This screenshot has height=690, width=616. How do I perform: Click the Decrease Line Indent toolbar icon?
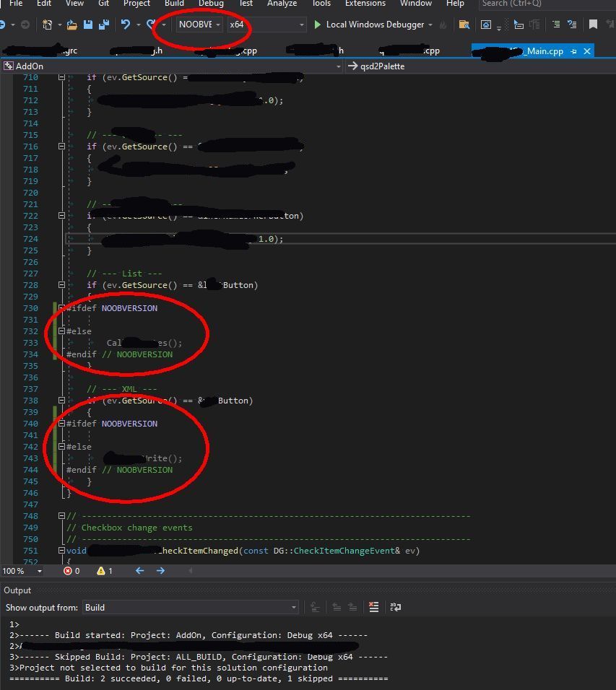(556, 25)
